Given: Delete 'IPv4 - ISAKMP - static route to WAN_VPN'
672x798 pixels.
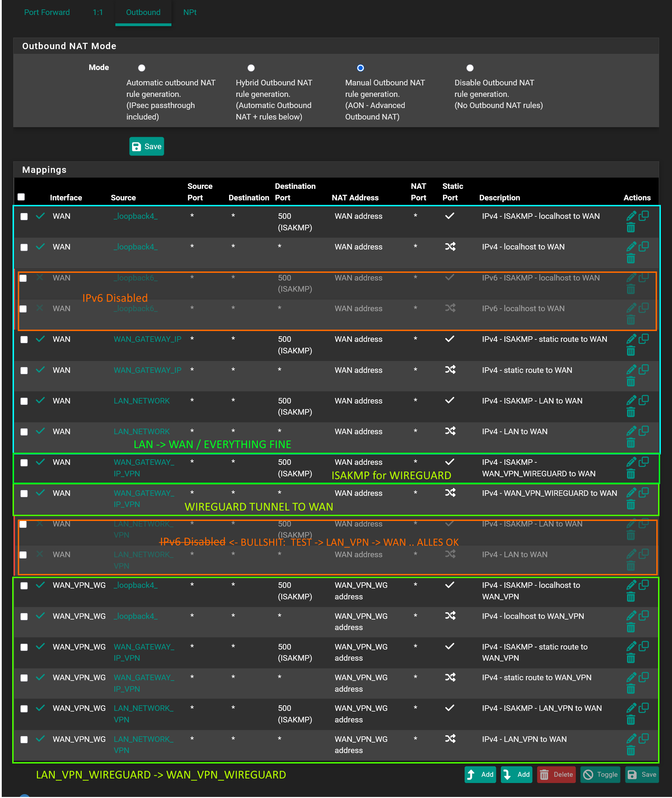Looking at the screenshot, I should tap(631, 659).
